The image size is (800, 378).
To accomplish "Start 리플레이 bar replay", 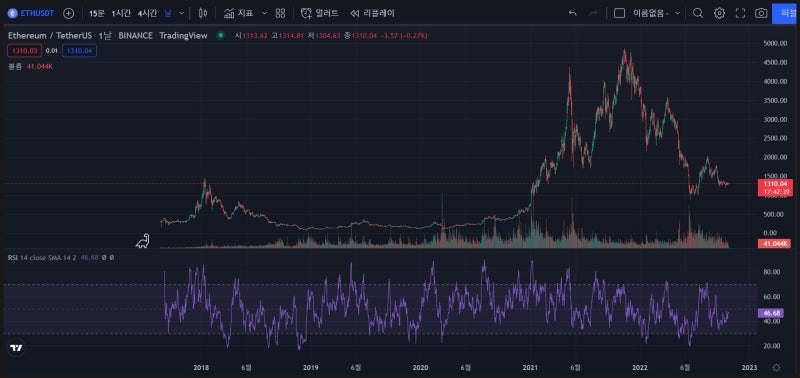I will click(372, 13).
